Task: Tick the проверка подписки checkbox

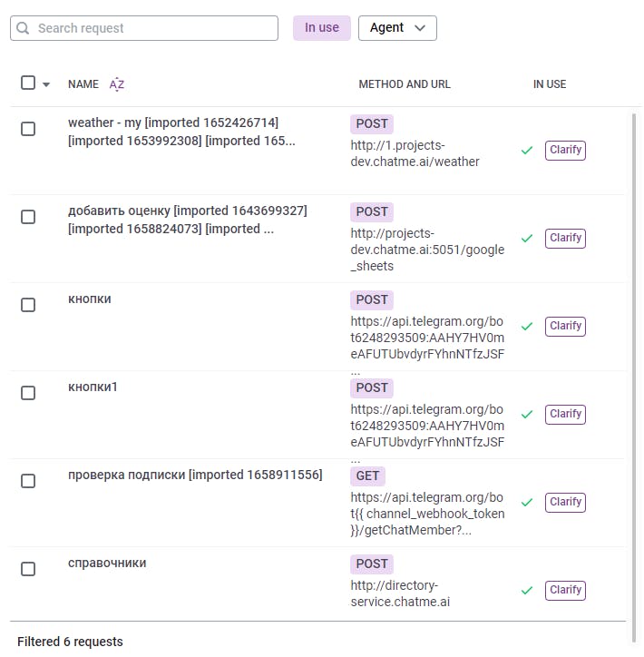Action: [28, 481]
